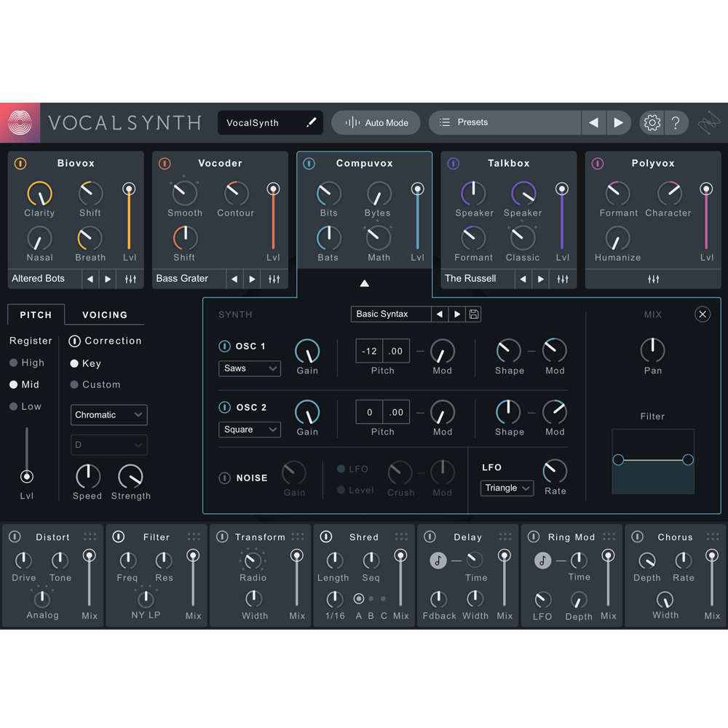Viewport: 728px width, 728px height.
Task: Load the previous global preset
Action: pos(593,122)
